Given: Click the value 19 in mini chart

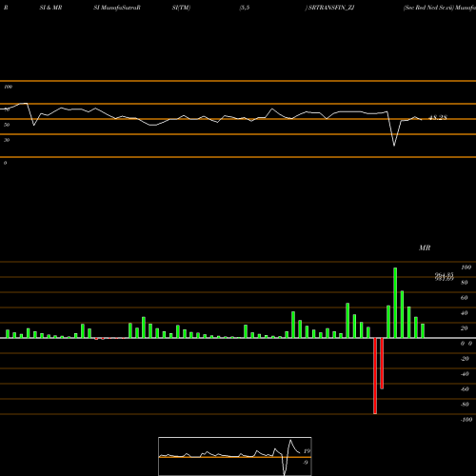Looking at the screenshot, I should 307,451.
